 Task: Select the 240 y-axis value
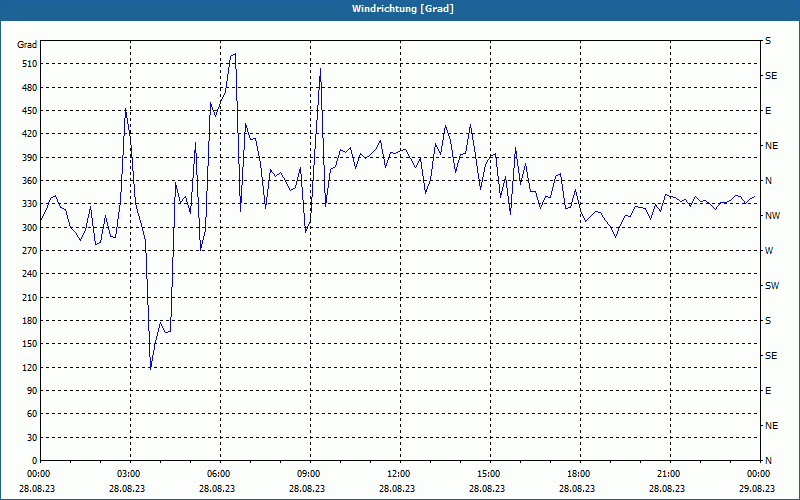30,274
